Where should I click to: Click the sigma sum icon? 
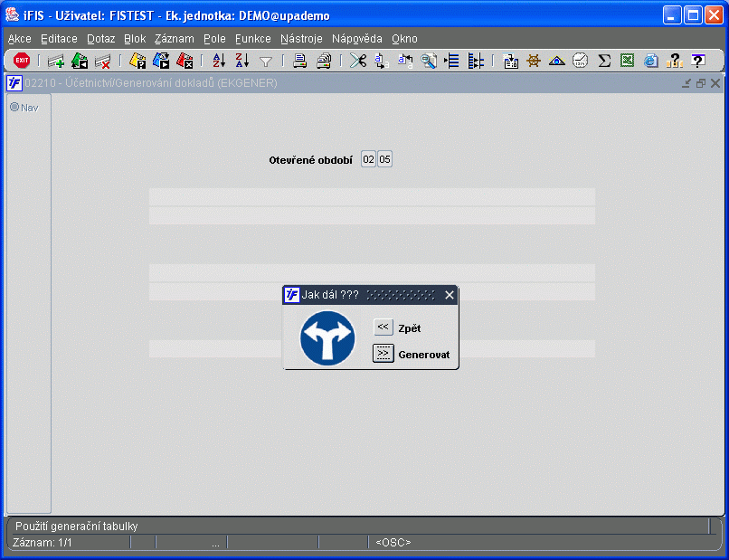point(604,61)
